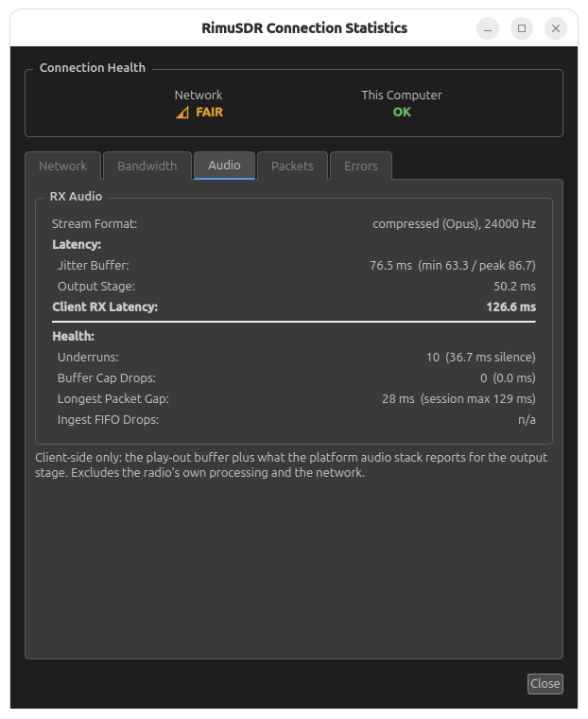
Task: Minimize the Connection Statistics window
Action: 488,28
